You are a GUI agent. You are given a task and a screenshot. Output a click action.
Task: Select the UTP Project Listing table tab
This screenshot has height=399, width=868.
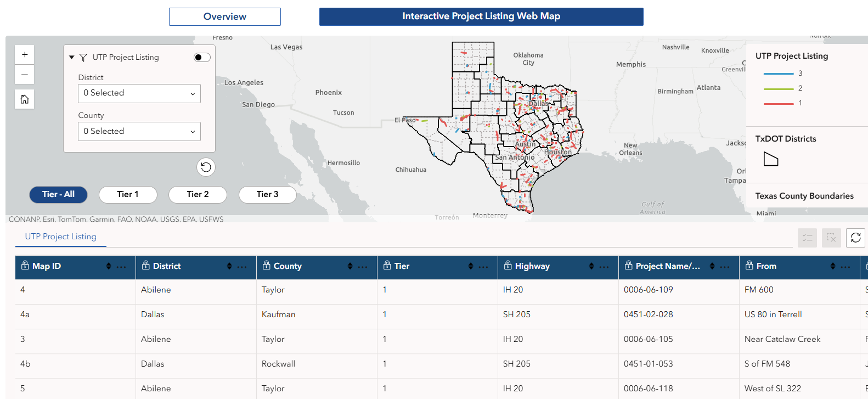coord(61,237)
